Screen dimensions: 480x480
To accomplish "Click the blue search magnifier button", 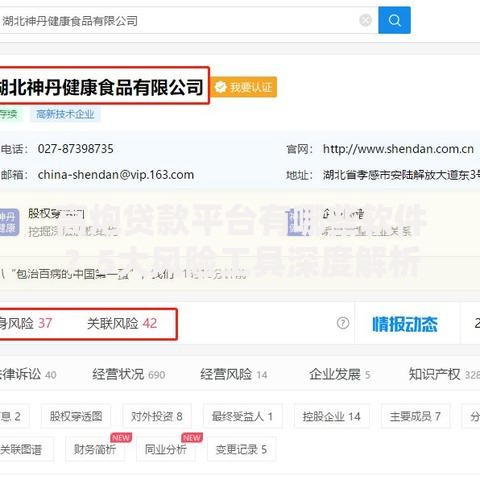I will click(394, 20).
